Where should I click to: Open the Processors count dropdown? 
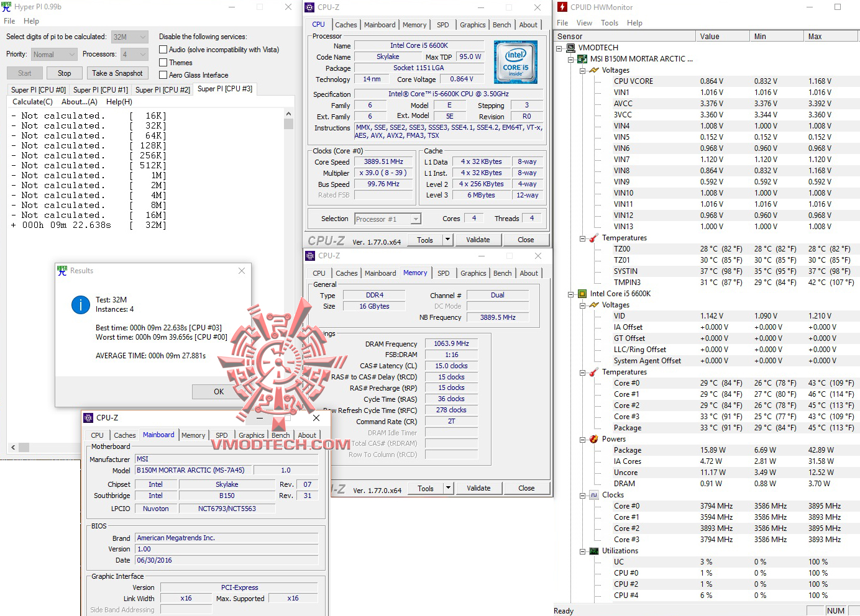tap(134, 54)
